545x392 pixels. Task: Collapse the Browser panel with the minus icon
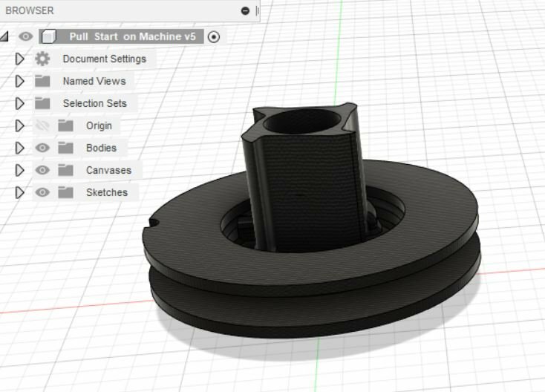point(245,10)
